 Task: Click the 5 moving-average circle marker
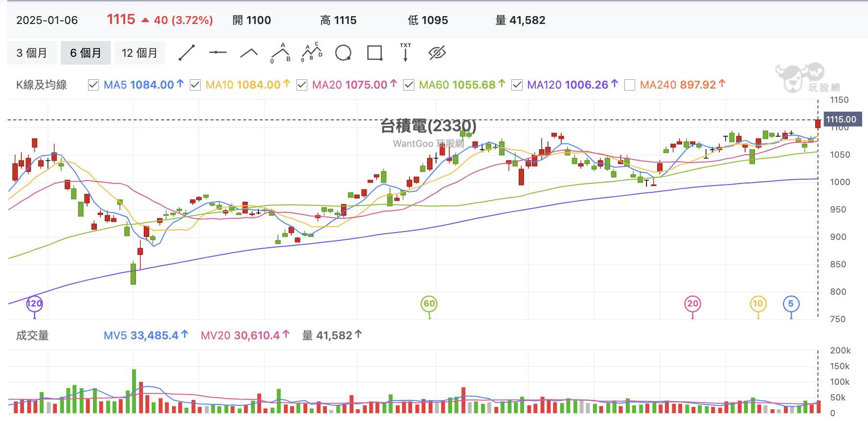[791, 304]
